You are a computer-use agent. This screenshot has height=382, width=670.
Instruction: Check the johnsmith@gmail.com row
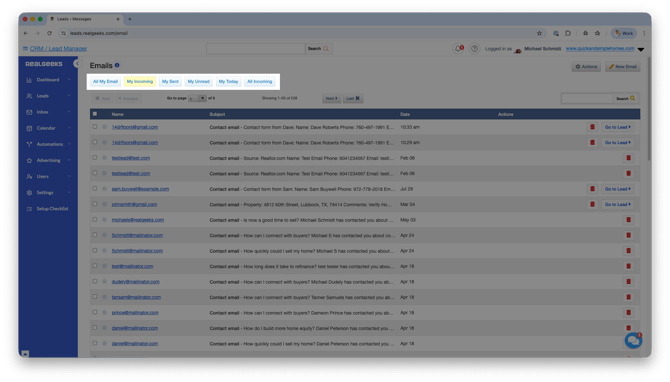[95, 204]
